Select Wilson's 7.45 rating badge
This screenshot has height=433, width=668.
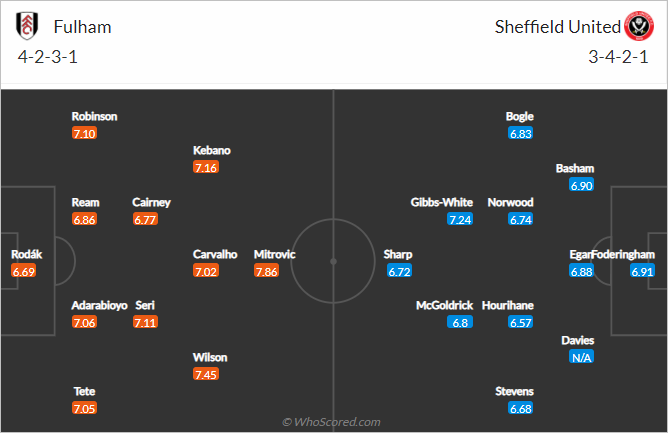coord(205,374)
